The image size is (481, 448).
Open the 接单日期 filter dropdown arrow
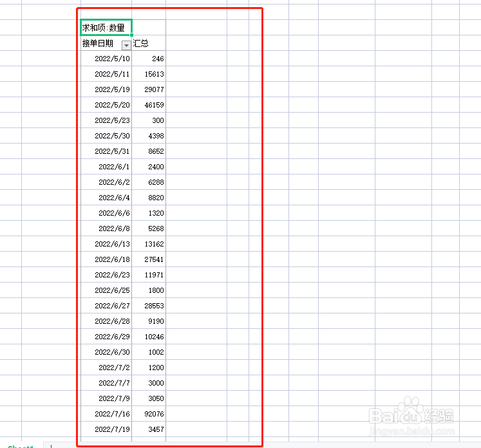pyautogui.click(x=126, y=45)
